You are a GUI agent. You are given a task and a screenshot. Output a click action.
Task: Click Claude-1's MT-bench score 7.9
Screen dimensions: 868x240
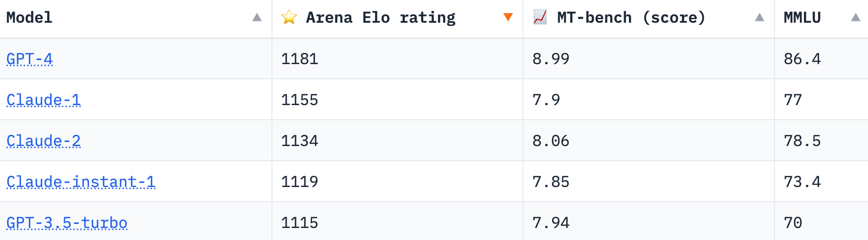[546, 100]
